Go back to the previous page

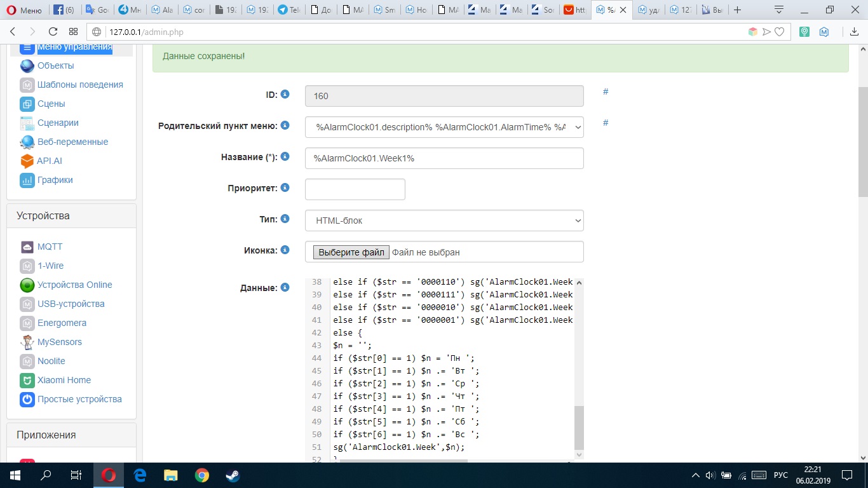[13, 32]
